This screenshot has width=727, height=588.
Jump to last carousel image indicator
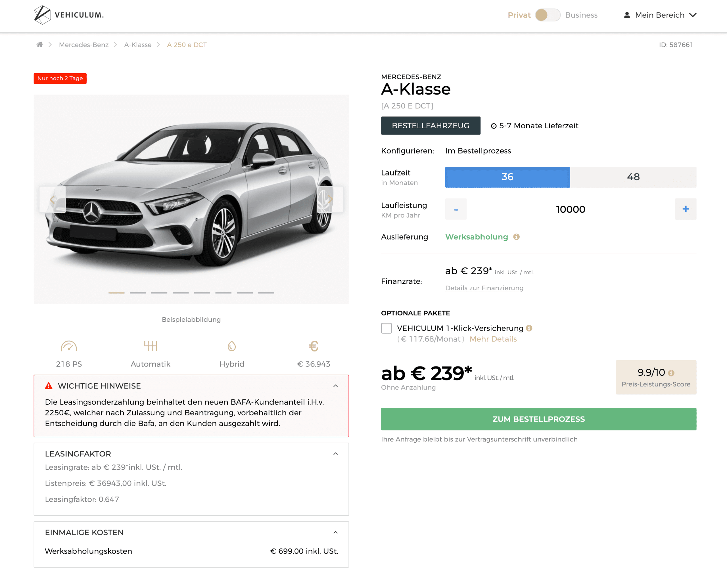(x=266, y=293)
